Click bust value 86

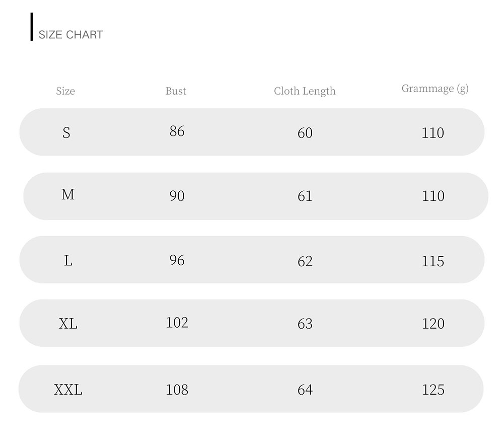pyautogui.click(x=177, y=131)
